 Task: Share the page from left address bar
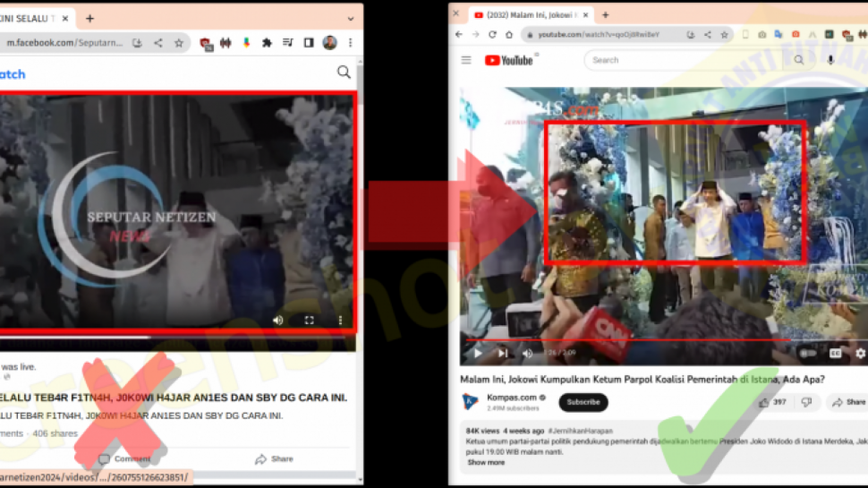(158, 43)
